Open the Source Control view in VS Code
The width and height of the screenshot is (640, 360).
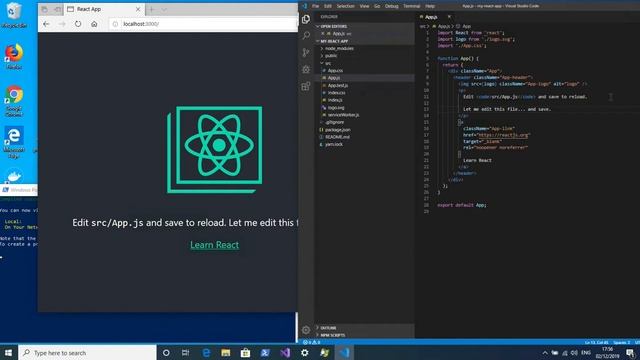tap(306, 52)
